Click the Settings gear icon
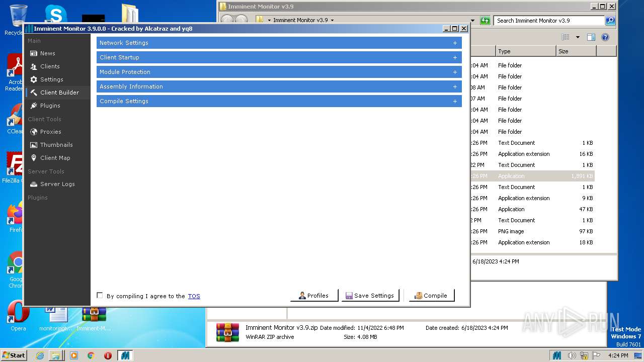This screenshot has width=644, height=362. [x=34, y=79]
